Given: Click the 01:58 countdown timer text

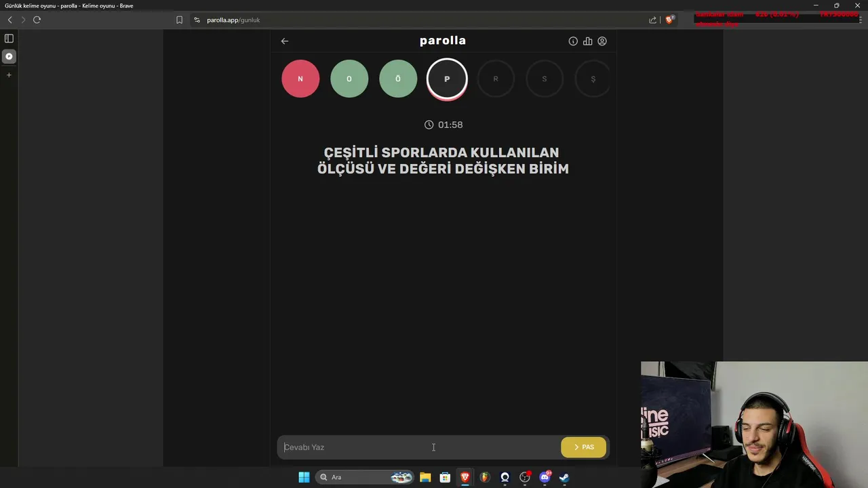Looking at the screenshot, I should [x=450, y=125].
